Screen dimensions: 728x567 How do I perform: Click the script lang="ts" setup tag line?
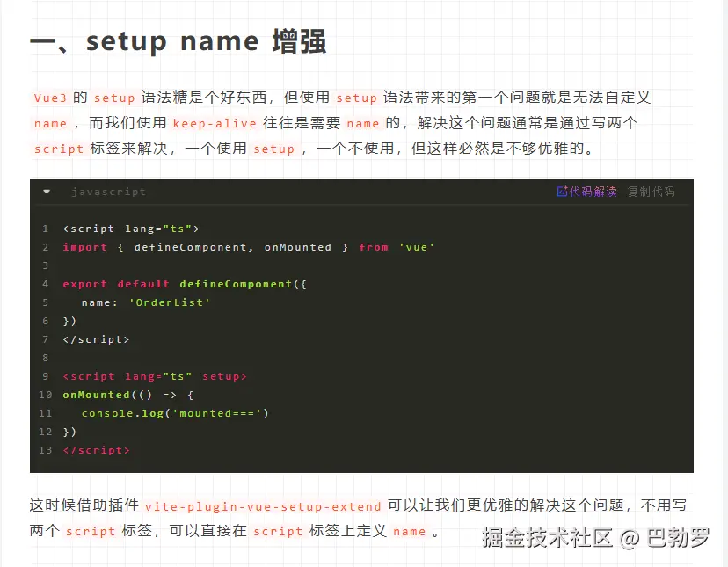(154, 376)
